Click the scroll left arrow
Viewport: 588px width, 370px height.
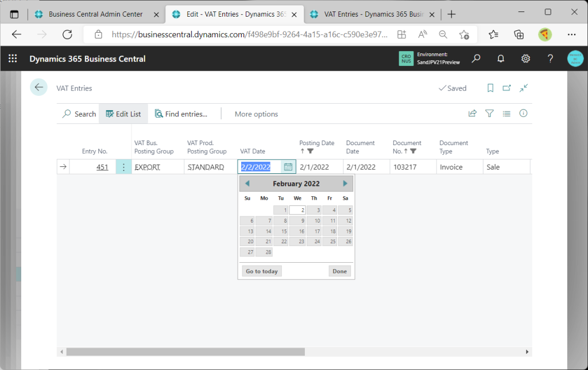coord(61,352)
